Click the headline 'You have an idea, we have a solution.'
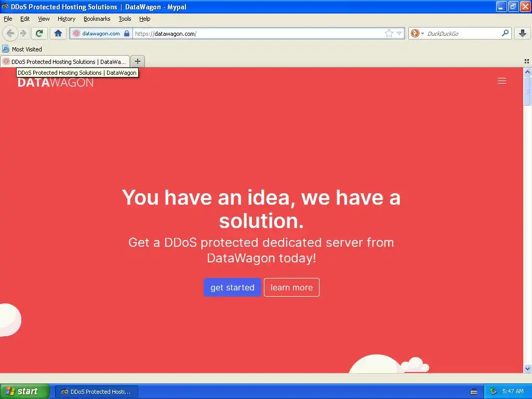532x399 pixels. (261, 209)
